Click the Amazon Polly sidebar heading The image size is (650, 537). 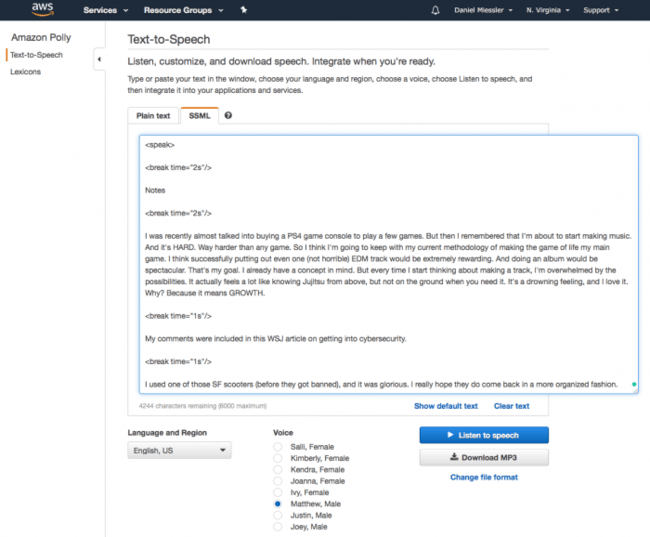[41, 37]
